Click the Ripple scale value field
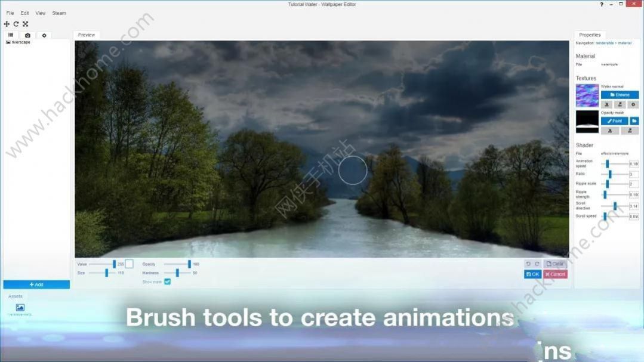 click(634, 184)
